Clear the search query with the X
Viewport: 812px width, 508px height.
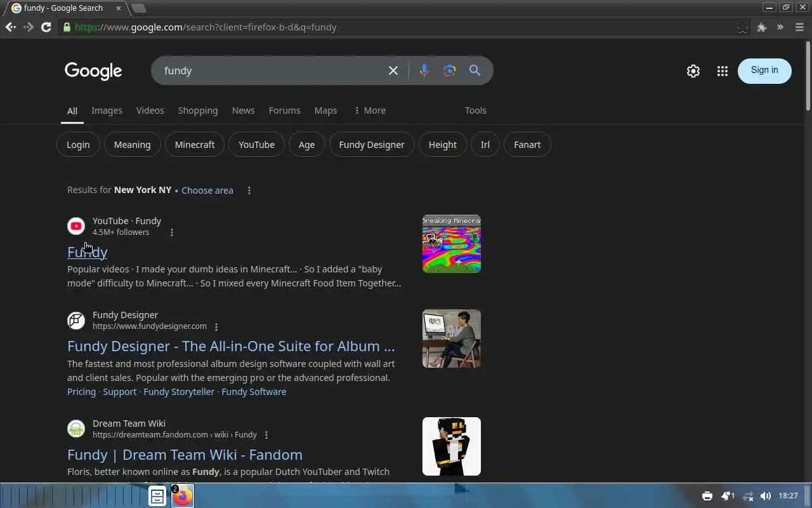click(393, 70)
